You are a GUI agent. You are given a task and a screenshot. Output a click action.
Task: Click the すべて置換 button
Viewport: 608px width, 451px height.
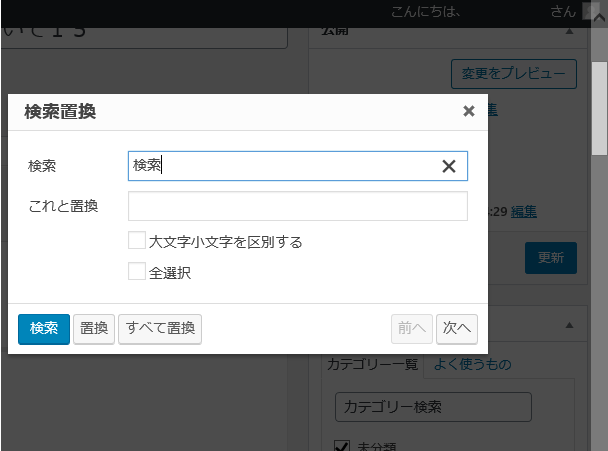coord(160,328)
